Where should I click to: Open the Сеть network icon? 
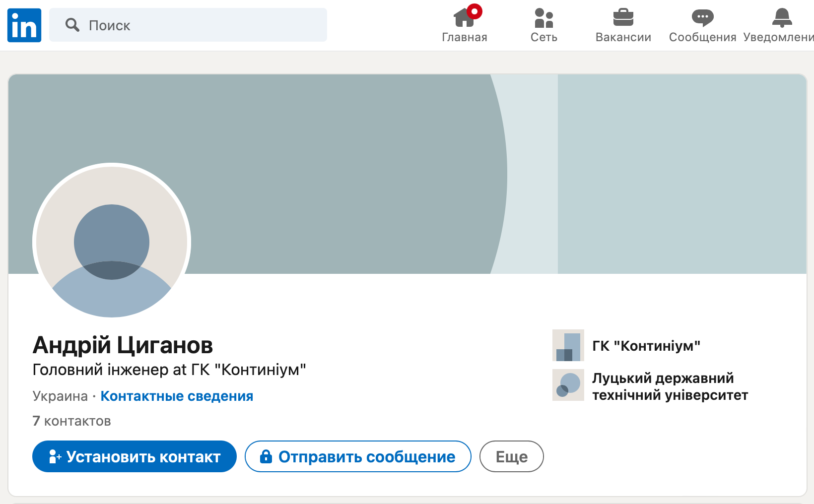coord(543,19)
